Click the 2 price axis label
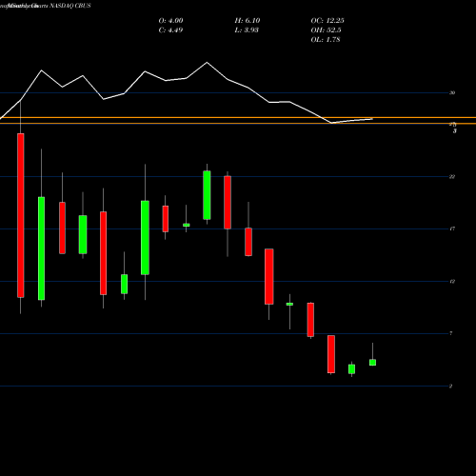476x476 pixels. click(x=451, y=387)
